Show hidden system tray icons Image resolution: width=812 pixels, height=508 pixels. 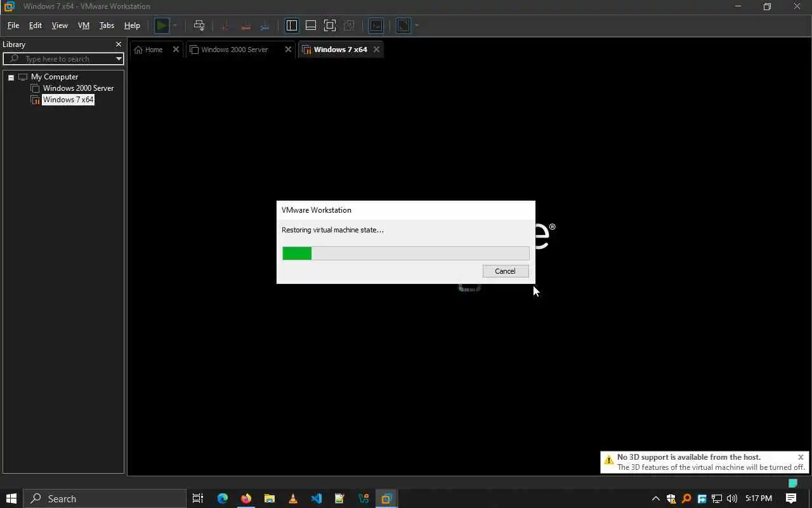point(656,498)
